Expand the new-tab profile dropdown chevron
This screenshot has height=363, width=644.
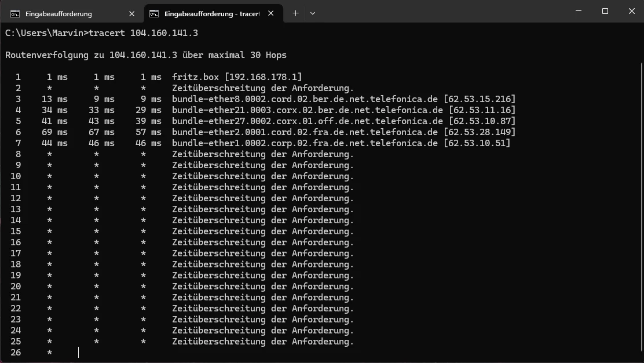[313, 13]
